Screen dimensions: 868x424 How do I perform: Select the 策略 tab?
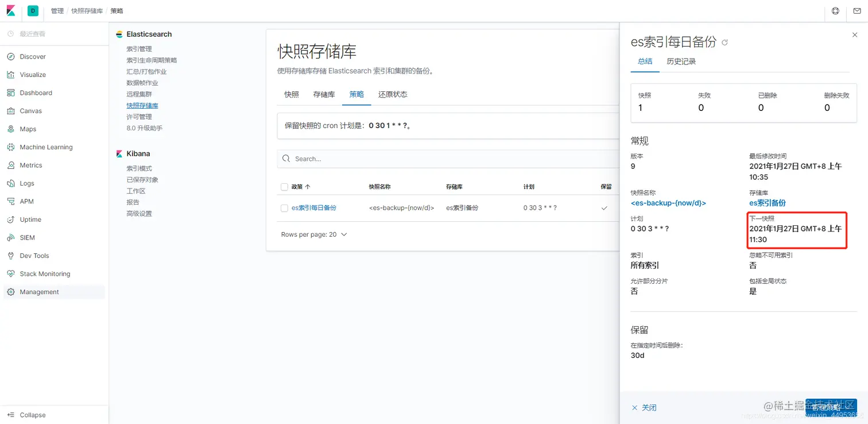356,94
